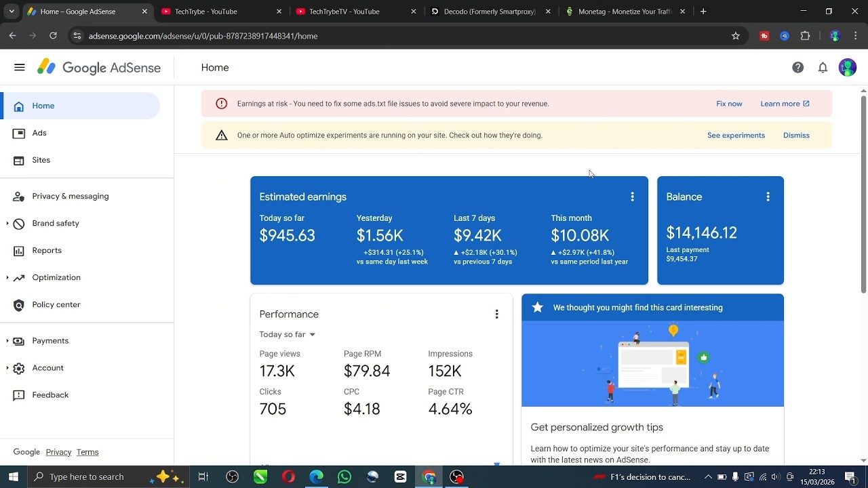This screenshot has height=488, width=868.
Task: Open the Terms footer link
Action: pos(87,452)
